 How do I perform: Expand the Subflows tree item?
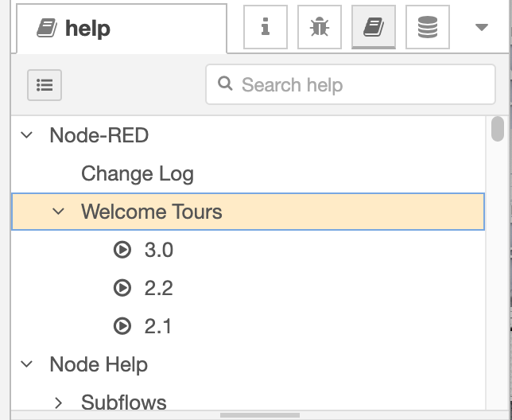click(59, 402)
